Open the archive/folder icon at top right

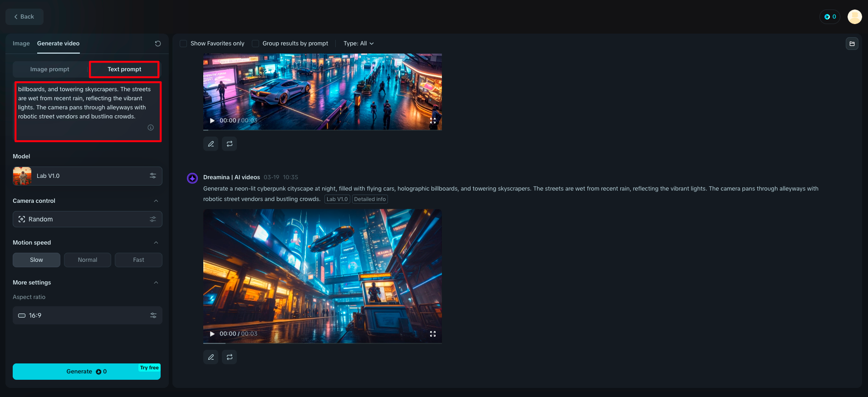[852, 44]
